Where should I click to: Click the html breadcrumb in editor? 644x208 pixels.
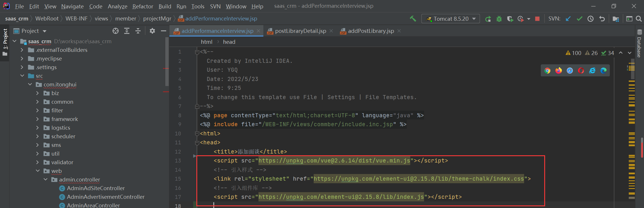click(207, 42)
